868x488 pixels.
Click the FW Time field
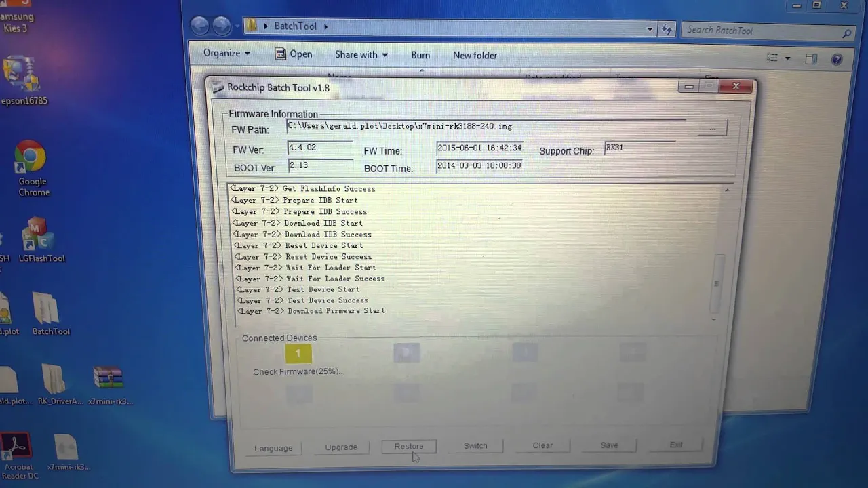point(479,148)
